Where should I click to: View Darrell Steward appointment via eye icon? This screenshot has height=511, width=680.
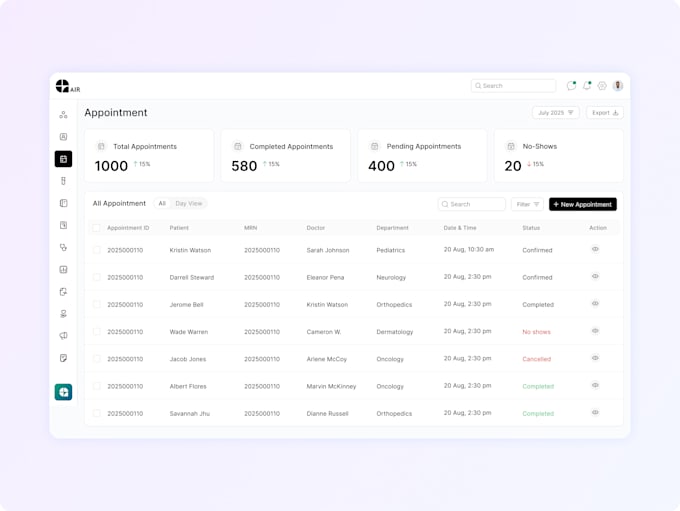coord(595,276)
